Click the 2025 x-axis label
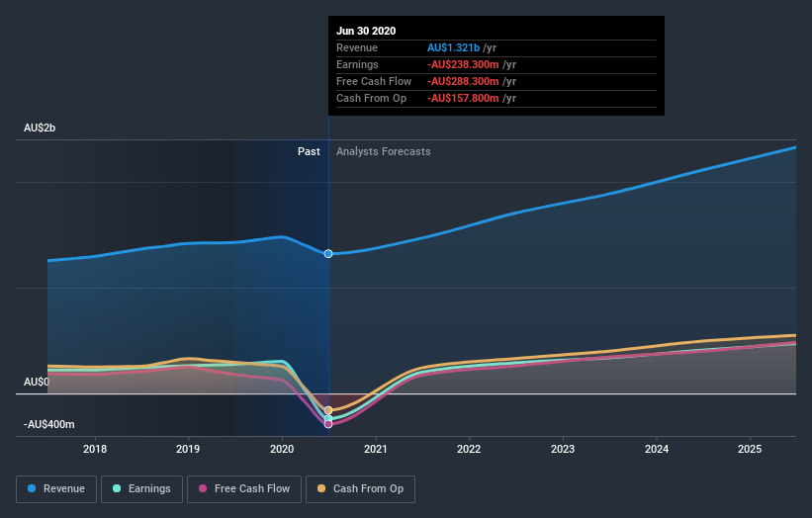 [x=750, y=449]
